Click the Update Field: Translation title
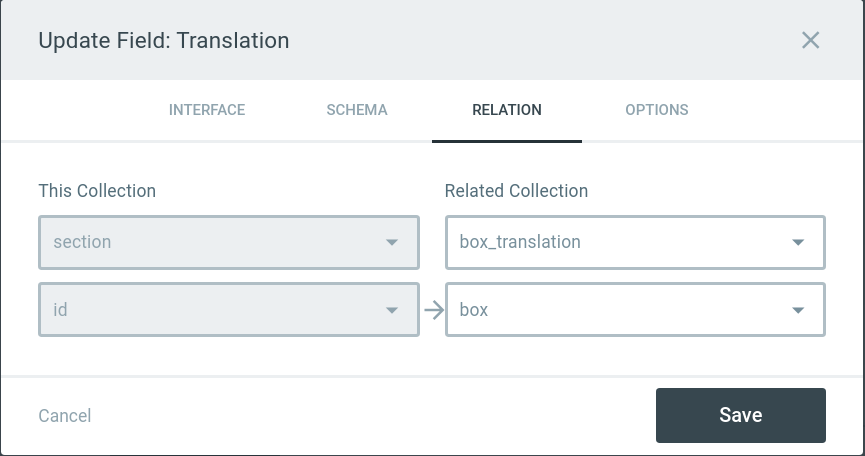865x456 pixels. pyautogui.click(x=164, y=41)
